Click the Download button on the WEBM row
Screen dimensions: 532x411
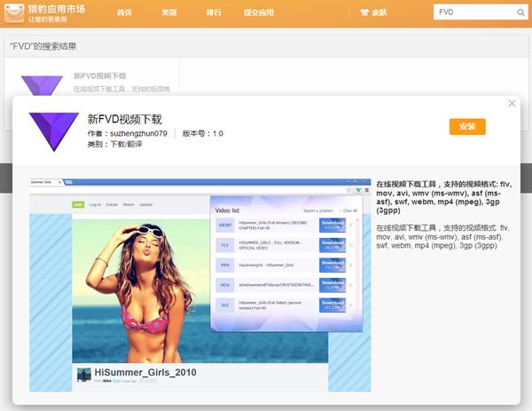(x=332, y=225)
